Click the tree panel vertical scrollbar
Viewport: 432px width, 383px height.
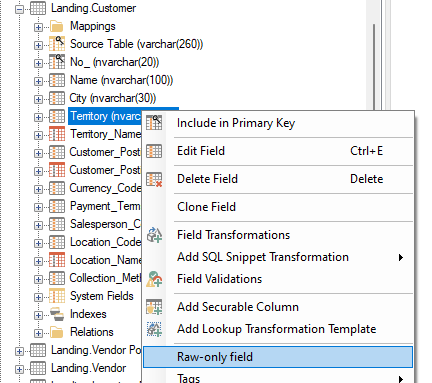coord(374,67)
